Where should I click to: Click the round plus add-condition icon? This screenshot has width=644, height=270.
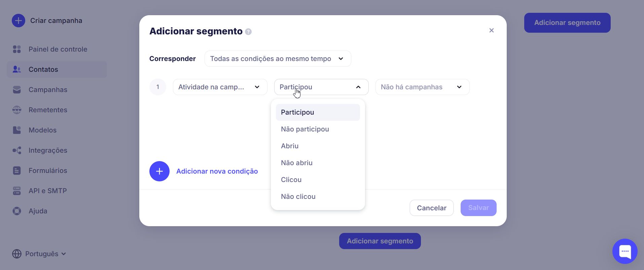coord(159,171)
